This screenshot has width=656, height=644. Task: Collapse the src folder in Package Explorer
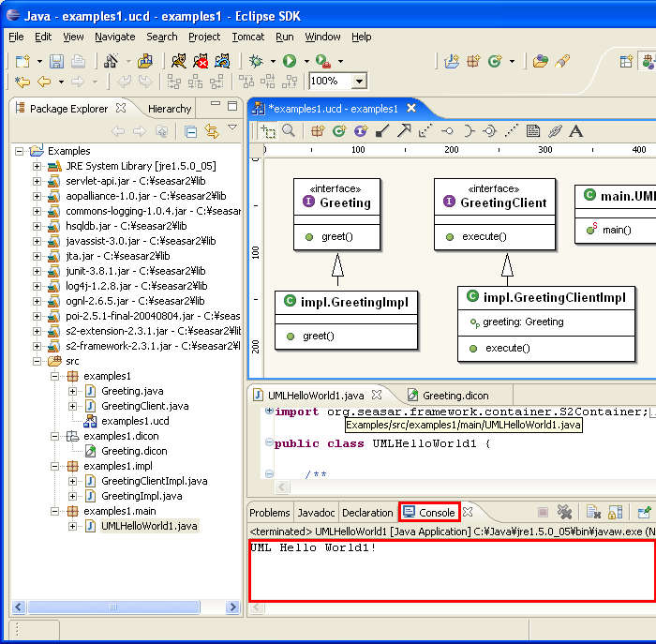(37, 361)
